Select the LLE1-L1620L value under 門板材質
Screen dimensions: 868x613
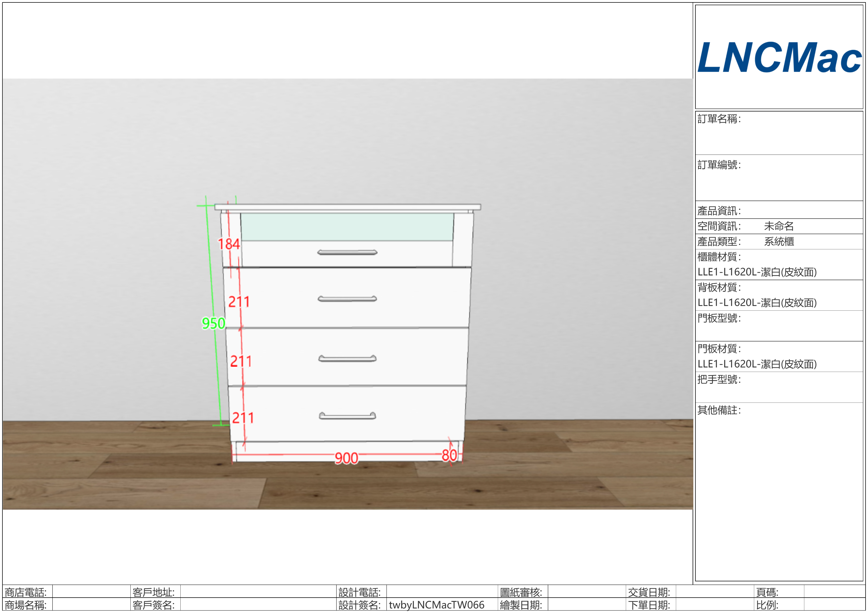pos(757,364)
